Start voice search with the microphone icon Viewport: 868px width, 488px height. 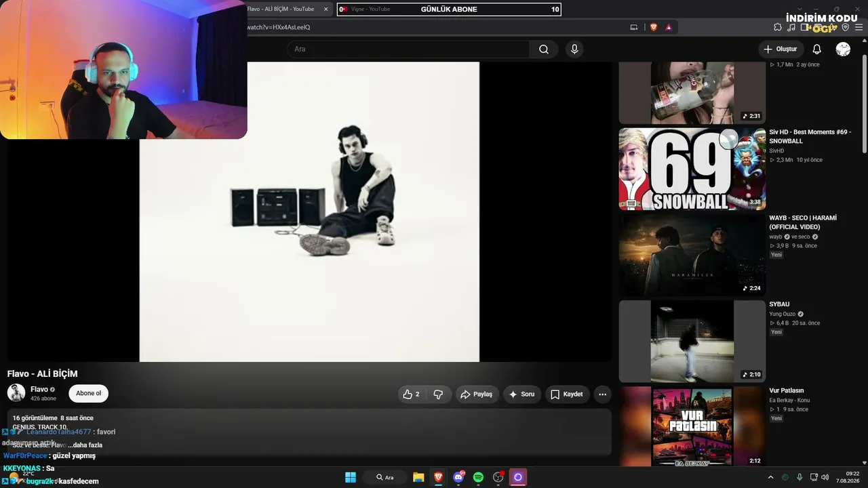tap(574, 49)
